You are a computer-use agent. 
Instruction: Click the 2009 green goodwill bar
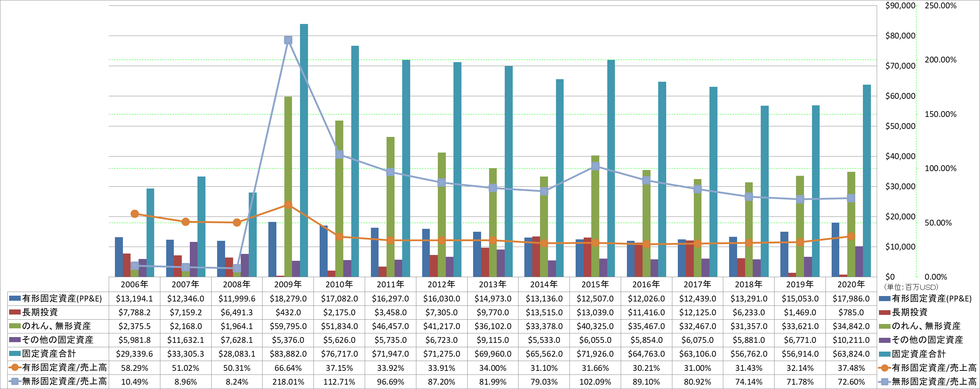pyautogui.click(x=288, y=187)
